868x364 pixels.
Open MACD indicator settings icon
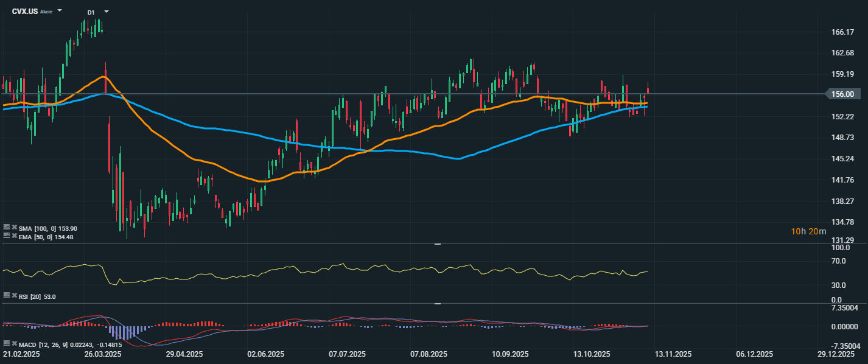[x=6, y=343]
